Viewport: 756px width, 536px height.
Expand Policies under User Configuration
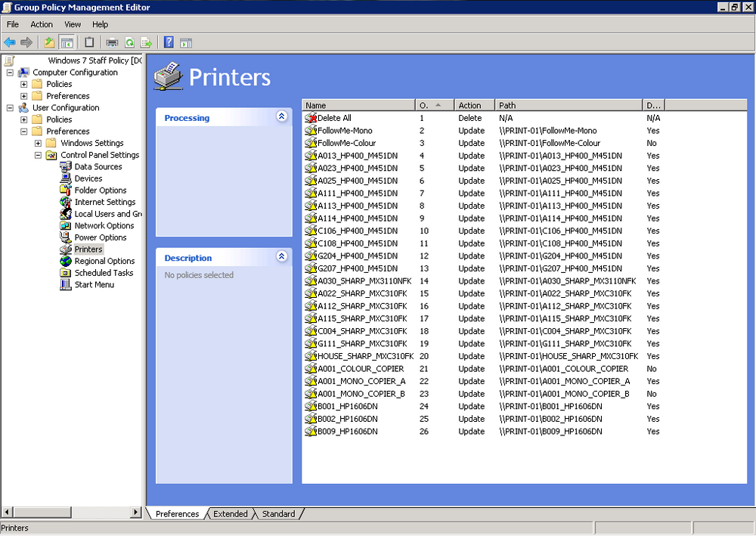pos(23,119)
